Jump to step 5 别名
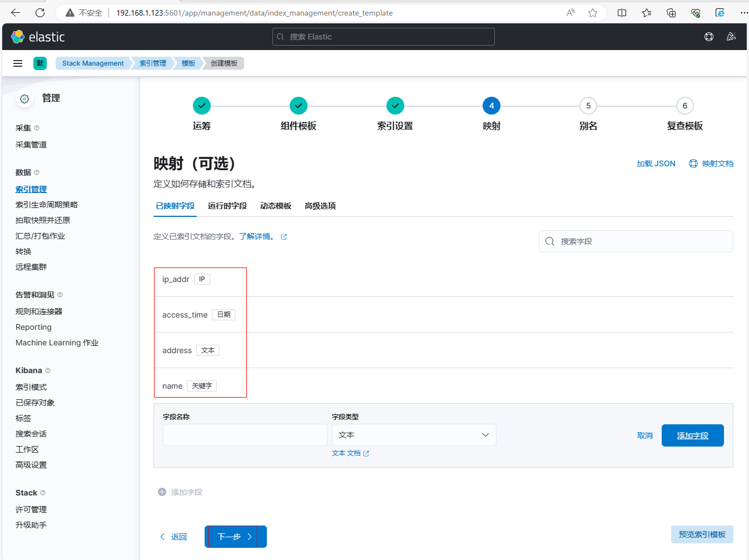 pyautogui.click(x=588, y=106)
